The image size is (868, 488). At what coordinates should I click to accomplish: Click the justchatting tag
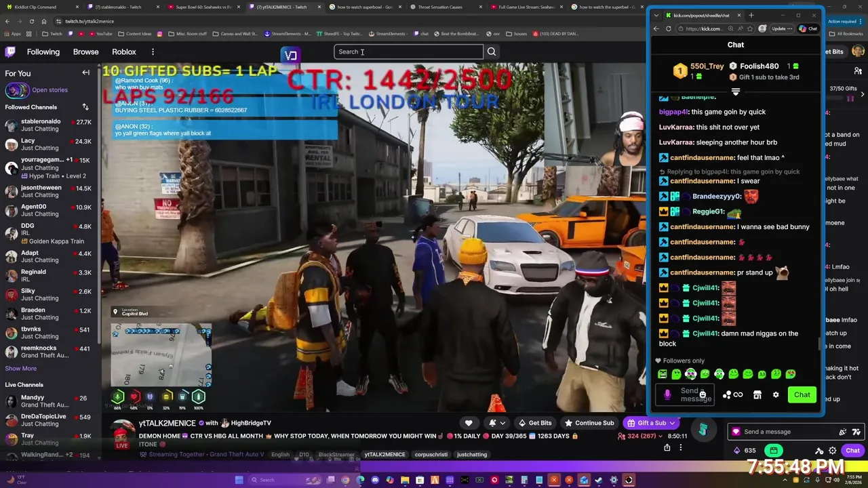tap(471, 455)
